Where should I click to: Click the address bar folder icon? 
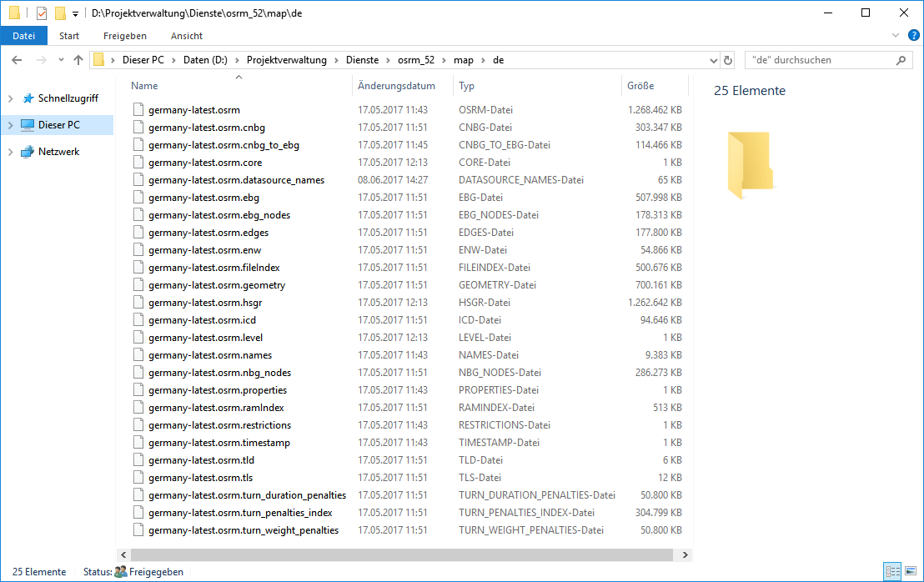pos(99,60)
